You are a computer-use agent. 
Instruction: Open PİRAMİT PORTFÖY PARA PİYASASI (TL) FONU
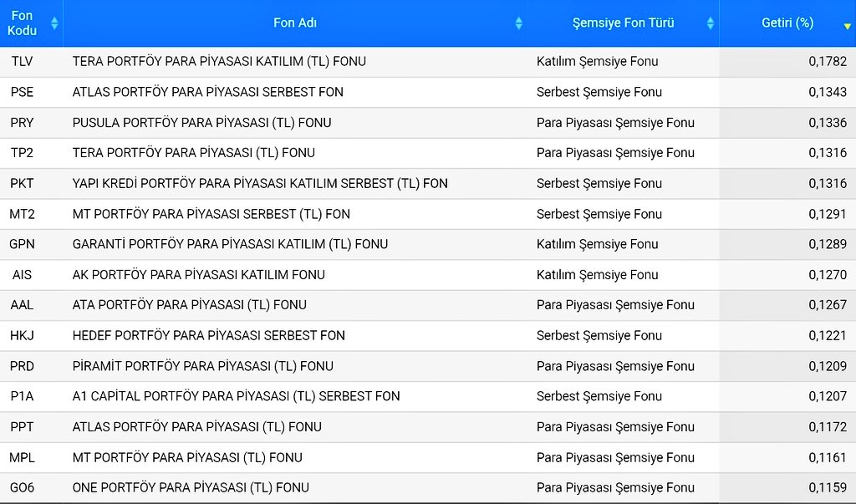202,366
